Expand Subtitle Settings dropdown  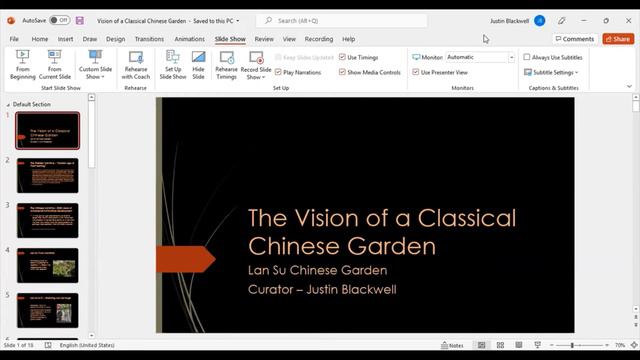point(551,72)
